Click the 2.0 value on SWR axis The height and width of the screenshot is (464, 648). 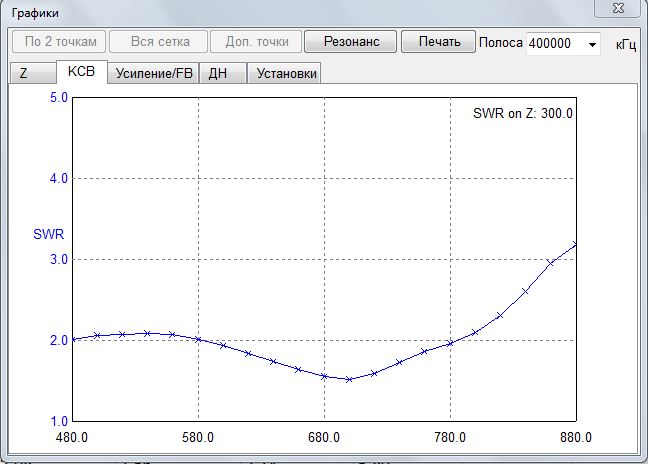tap(59, 340)
